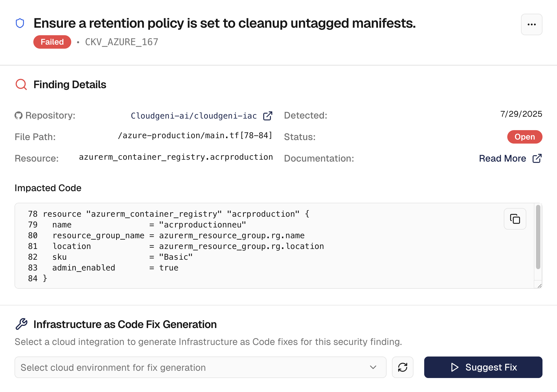Click the red Failed status badge

pyautogui.click(x=52, y=42)
